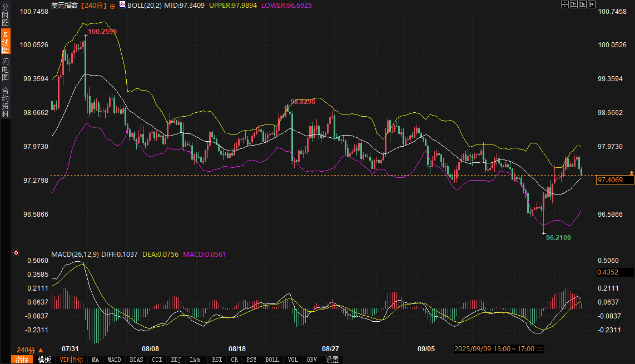Select the K线图 side tab
The image size is (635, 364).
[5, 41]
